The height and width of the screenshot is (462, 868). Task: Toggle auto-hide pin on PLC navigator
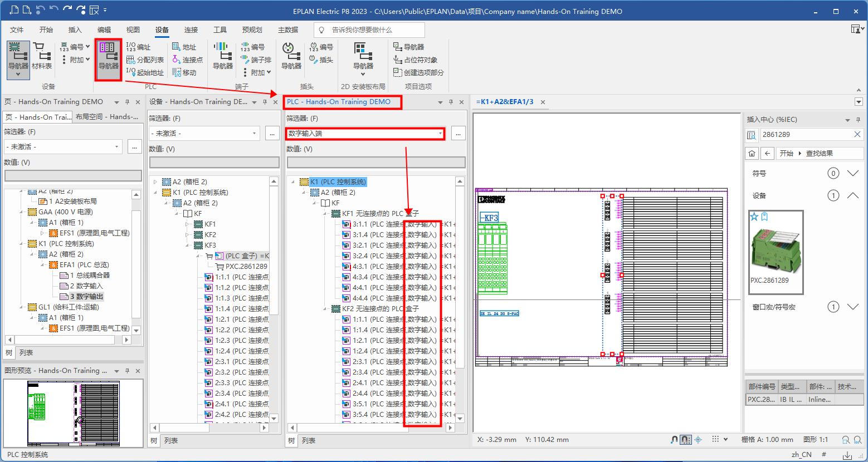(450, 102)
